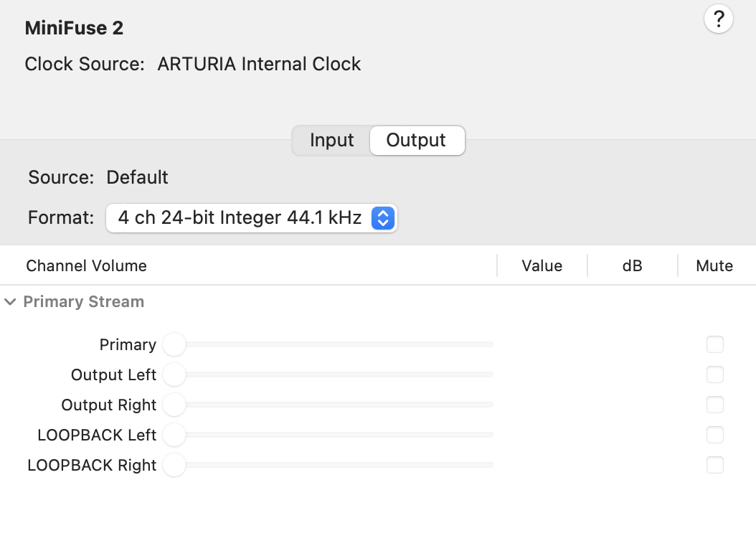Click the LOOPBACK Right slider knob
This screenshot has height=551, width=756.
[x=174, y=465]
